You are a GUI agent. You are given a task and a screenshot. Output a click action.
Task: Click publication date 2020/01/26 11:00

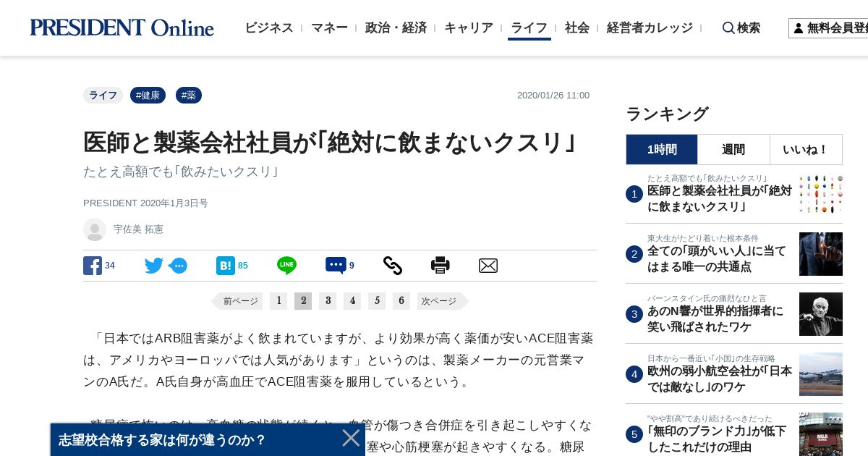pos(553,96)
